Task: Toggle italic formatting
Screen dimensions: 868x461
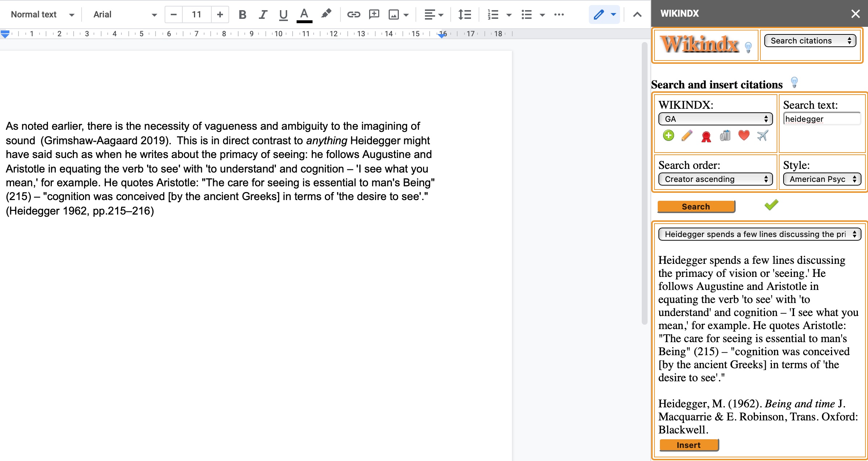Action: (x=263, y=14)
